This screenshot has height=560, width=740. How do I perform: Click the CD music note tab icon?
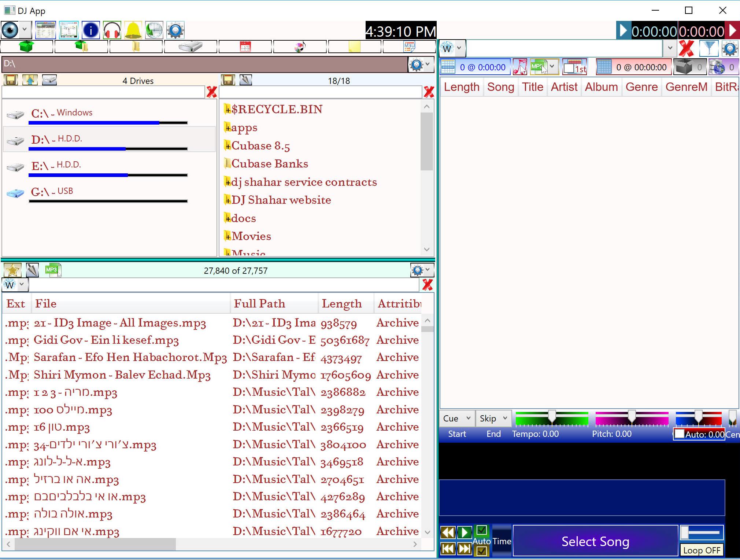click(300, 47)
